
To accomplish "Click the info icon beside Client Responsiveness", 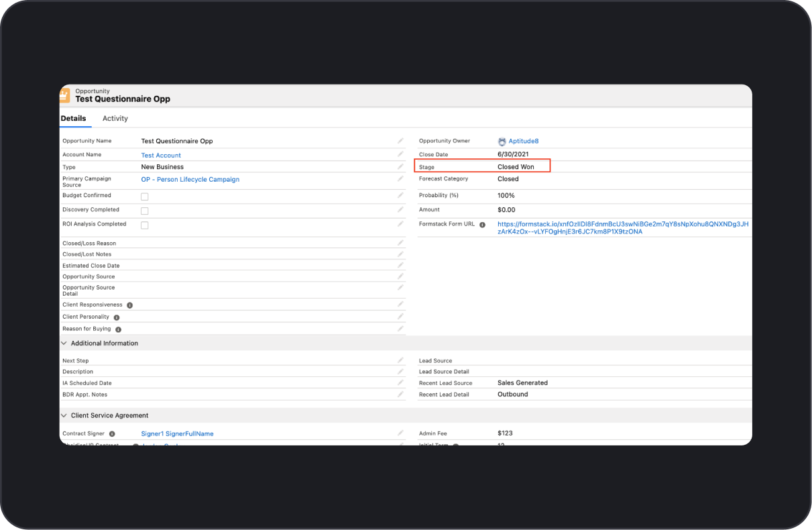I will [129, 304].
